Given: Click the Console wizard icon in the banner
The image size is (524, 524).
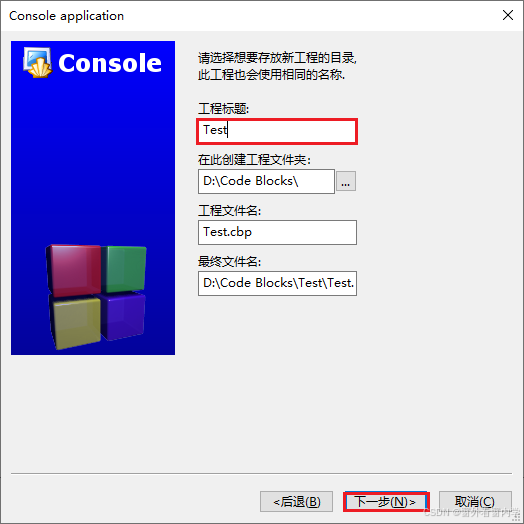Looking at the screenshot, I should pyautogui.click(x=37, y=62).
